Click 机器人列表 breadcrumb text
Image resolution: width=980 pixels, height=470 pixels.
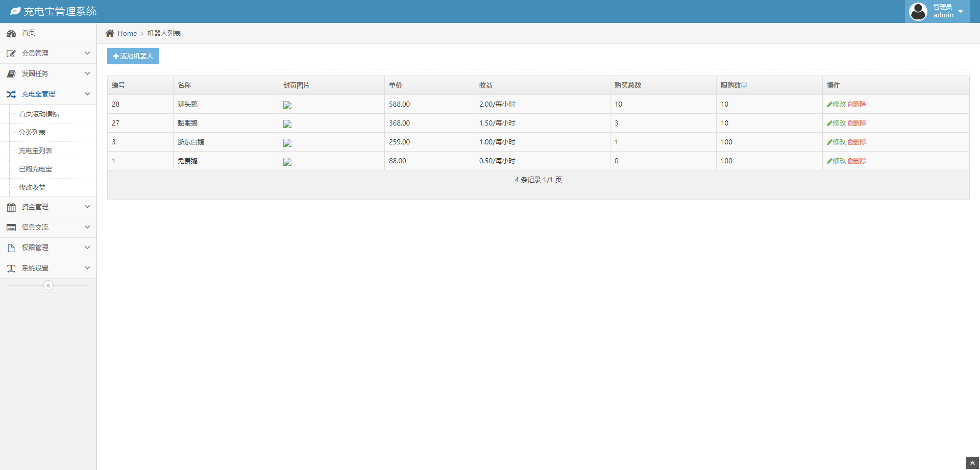pyautogui.click(x=164, y=33)
